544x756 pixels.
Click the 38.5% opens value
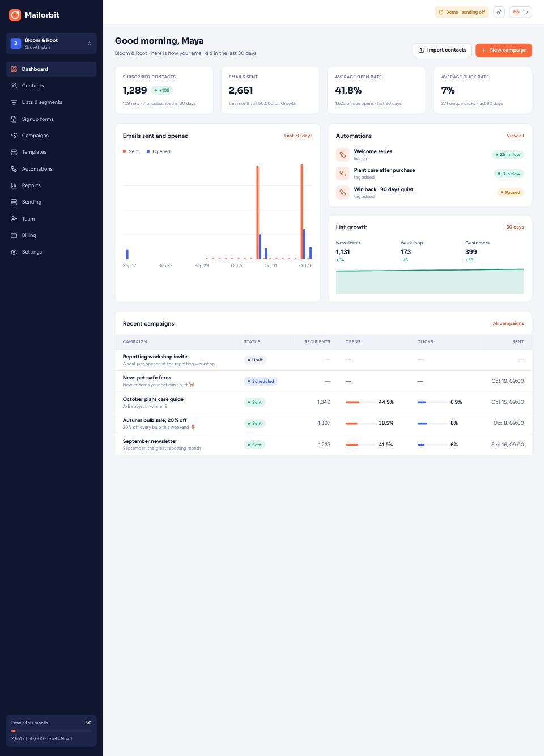point(386,423)
